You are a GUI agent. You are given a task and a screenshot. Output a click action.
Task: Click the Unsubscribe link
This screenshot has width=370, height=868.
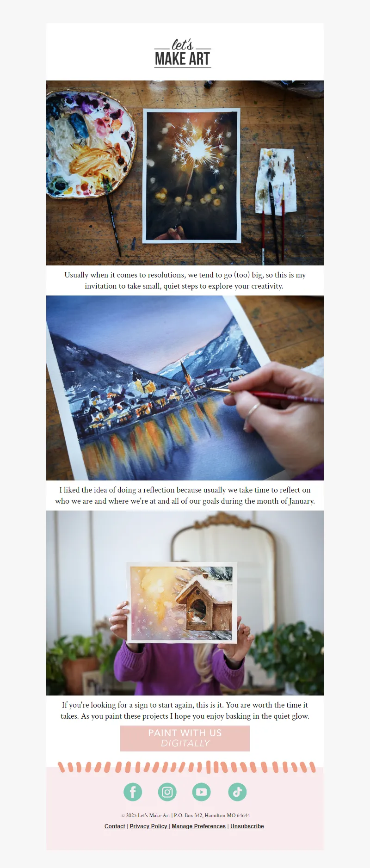(247, 826)
